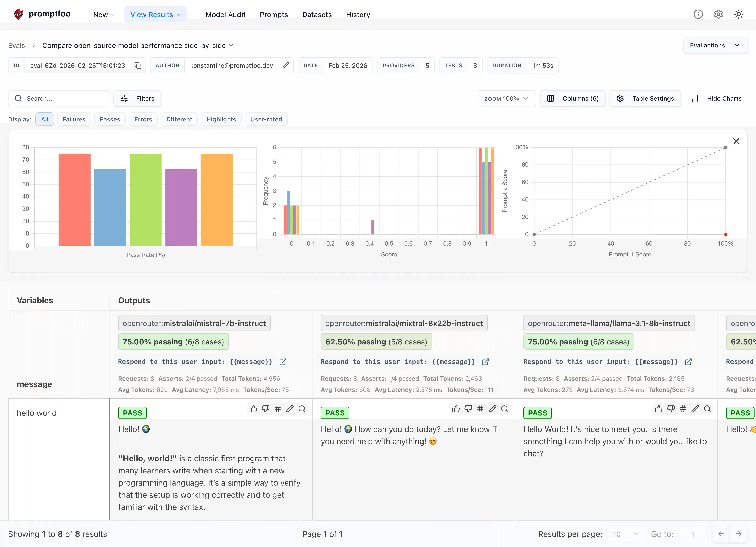Viewport: 756px width, 547px height.
Task: Expand the New menu in the navbar
Action: [104, 14]
